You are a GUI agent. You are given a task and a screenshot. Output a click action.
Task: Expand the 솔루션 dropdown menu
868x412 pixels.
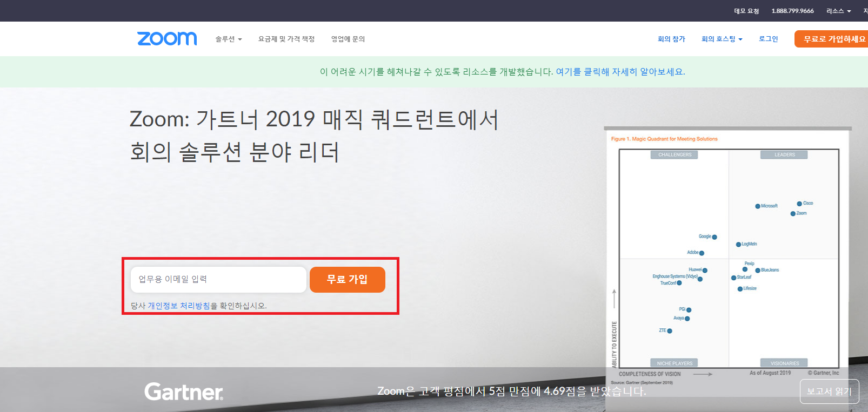point(229,39)
